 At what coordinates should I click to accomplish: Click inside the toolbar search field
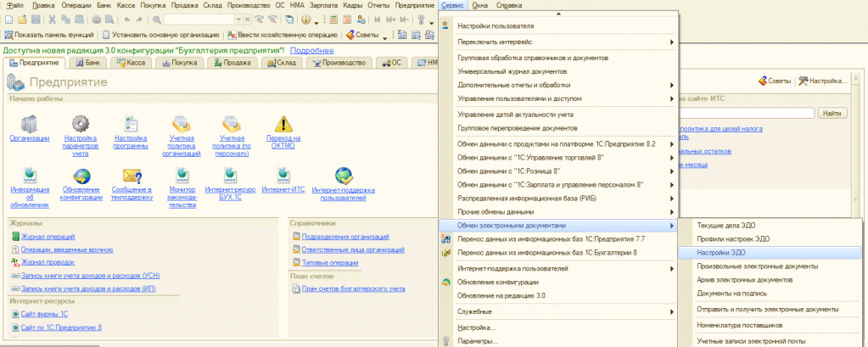(199, 20)
